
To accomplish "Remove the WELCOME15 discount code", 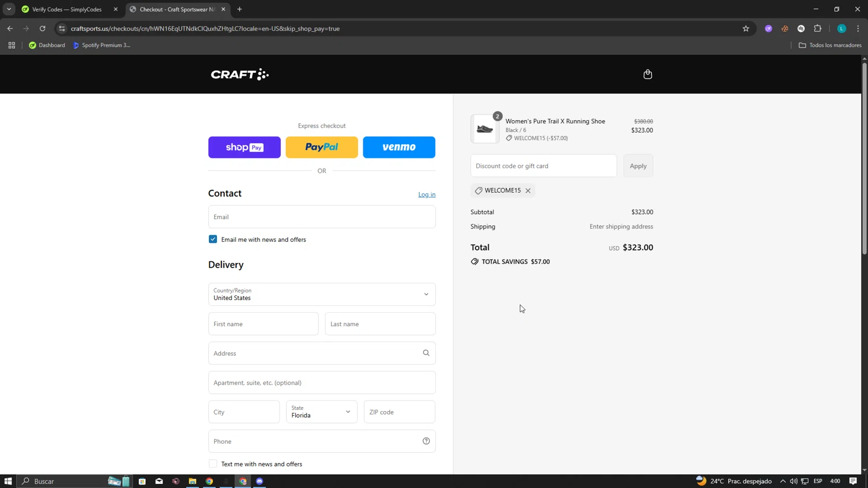I will click(x=528, y=190).
